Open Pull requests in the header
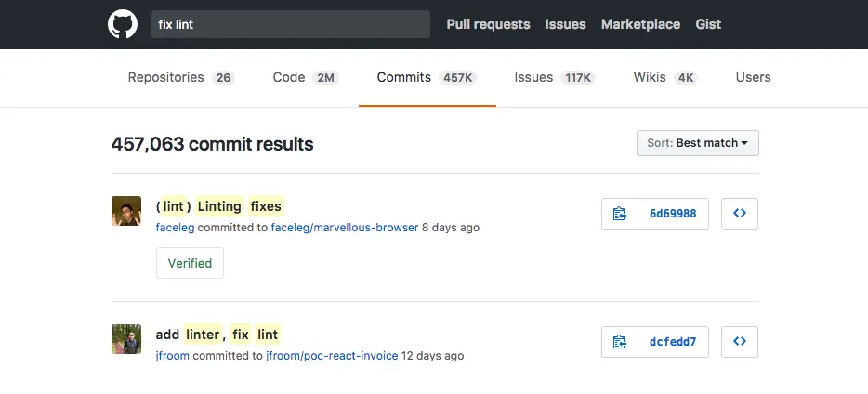 click(488, 24)
